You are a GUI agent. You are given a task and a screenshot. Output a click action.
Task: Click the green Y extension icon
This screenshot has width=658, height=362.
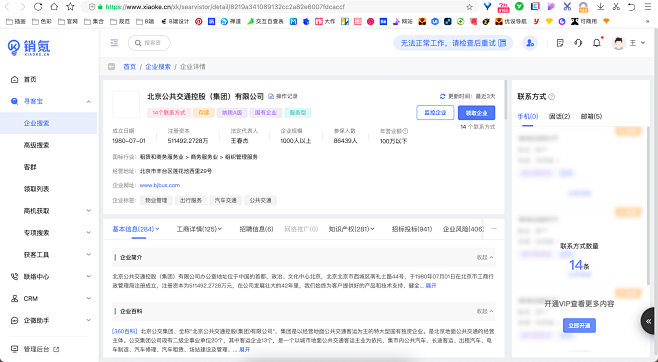tap(519, 7)
